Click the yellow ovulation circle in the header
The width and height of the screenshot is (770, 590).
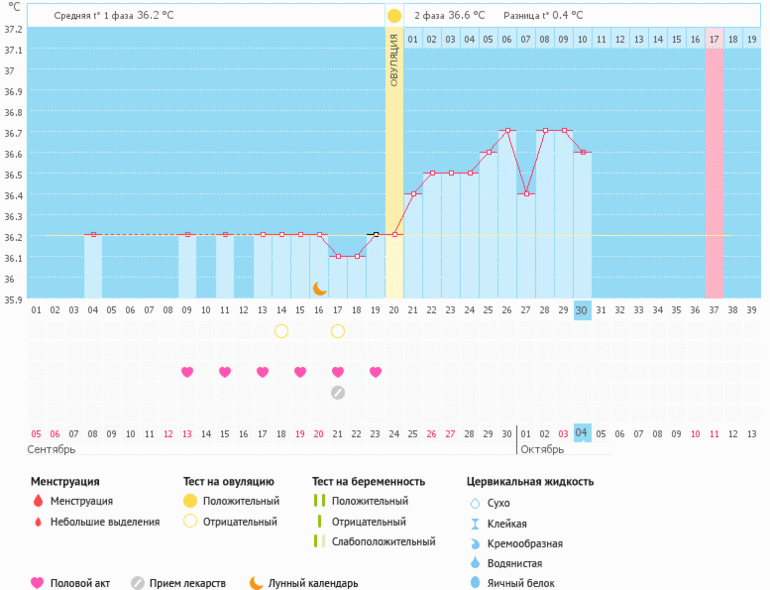(x=394, y=16)
